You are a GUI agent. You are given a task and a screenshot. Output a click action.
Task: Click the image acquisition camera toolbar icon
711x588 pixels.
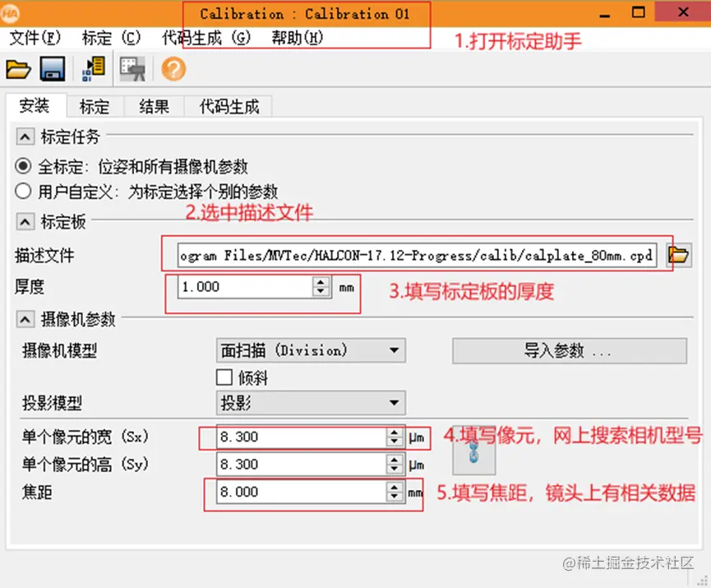tap(132, 69)
